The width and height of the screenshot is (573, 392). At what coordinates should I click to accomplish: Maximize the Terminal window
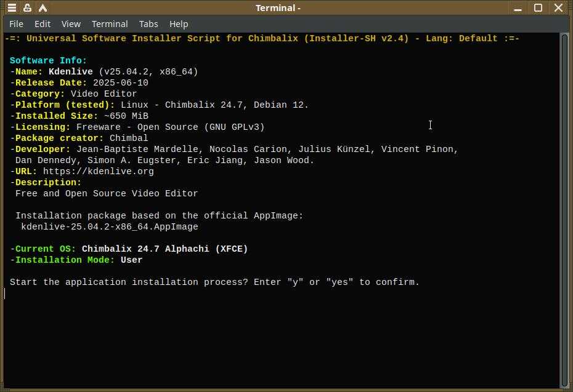[x=538, y=8]
